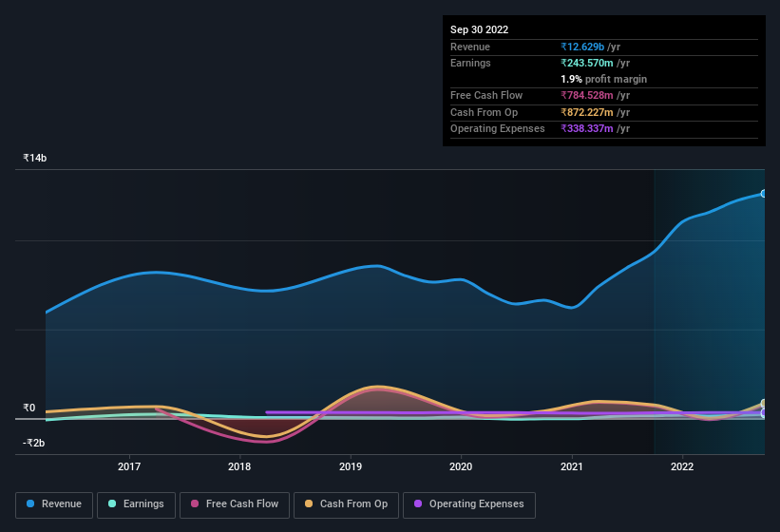
Task: Click the ₹243.570m earnings value
Action: (x=587, y=63)
